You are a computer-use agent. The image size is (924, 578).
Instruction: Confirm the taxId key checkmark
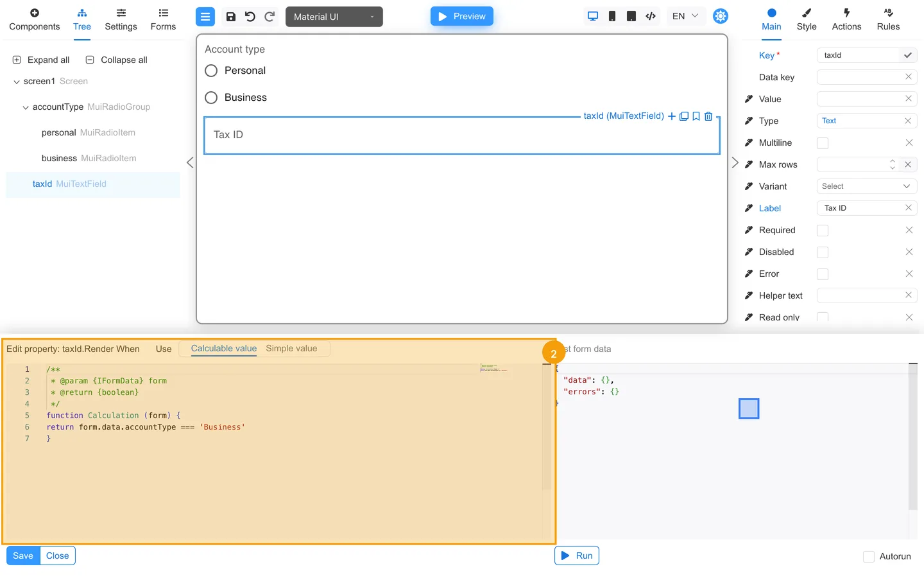point(908,55)
